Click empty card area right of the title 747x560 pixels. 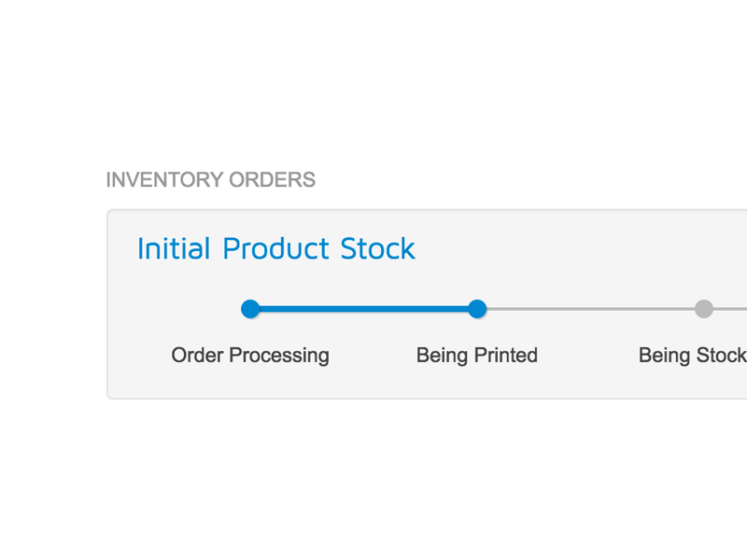(579, 249)
